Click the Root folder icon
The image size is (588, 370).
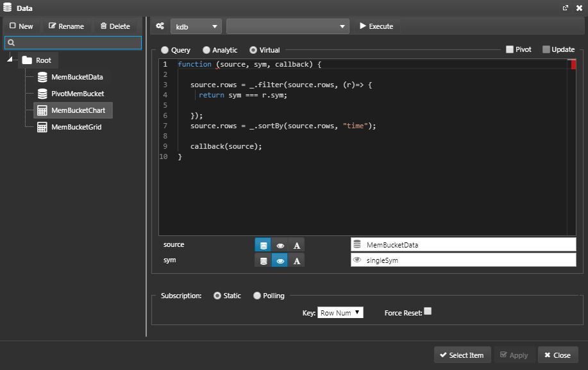click(27, 60)
